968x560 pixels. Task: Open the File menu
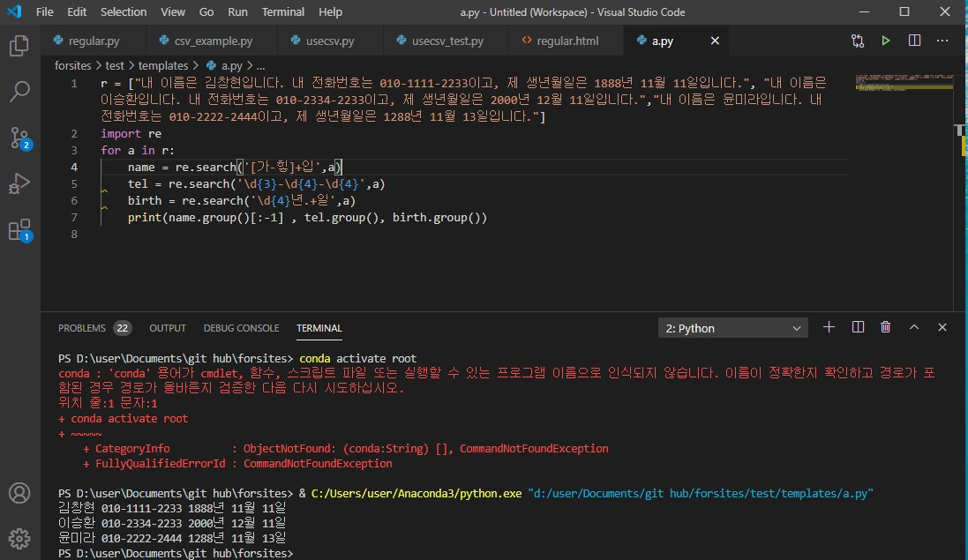pos(44,11)
